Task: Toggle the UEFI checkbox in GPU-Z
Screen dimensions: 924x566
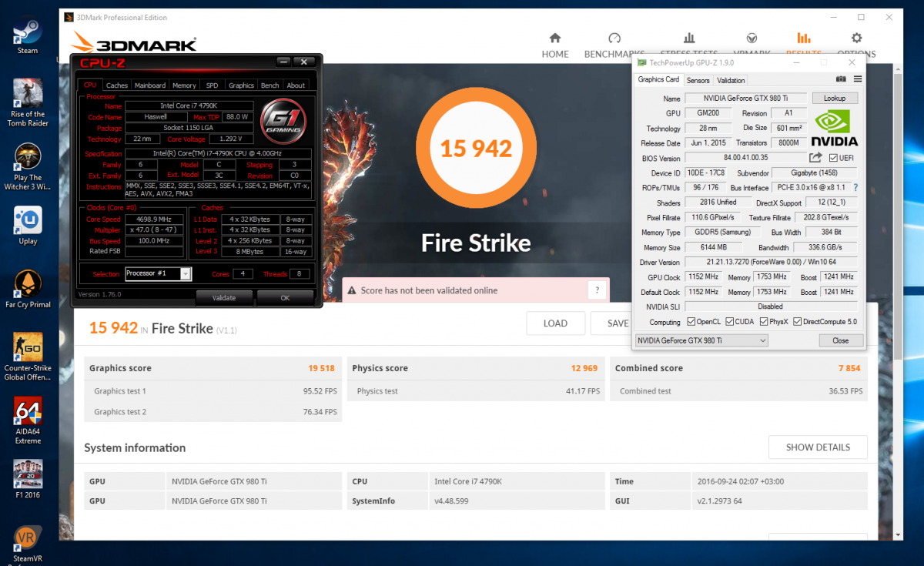Action: pyautogui.click(x=833, y=158)
